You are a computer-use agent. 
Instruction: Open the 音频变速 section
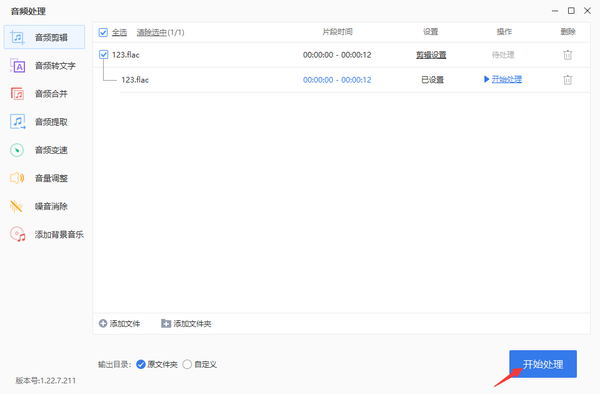pyautogui.click(x=44, y=150)
